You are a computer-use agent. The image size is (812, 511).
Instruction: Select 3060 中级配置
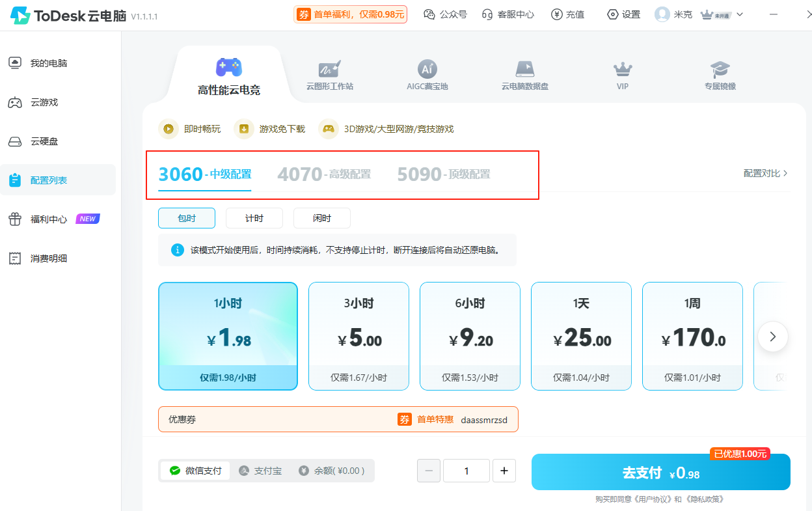pyautogui.click(x=205, y=174)
